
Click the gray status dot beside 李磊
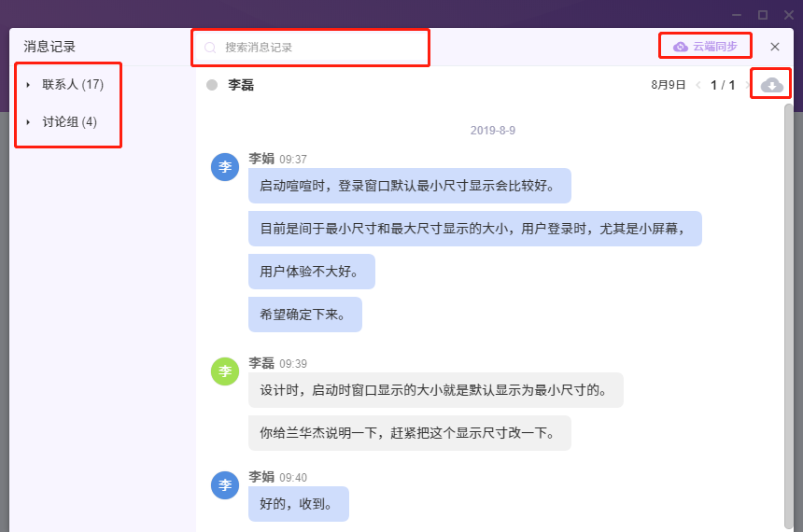[212, 85]
